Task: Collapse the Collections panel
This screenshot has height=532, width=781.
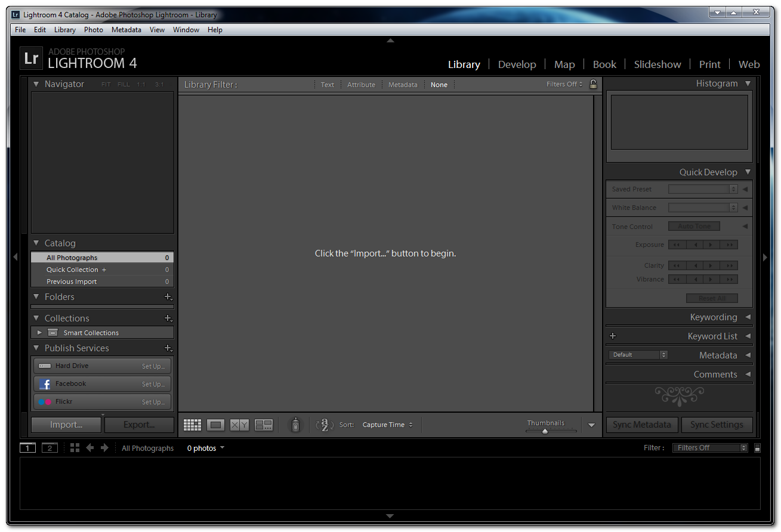Action: [36, 318]
